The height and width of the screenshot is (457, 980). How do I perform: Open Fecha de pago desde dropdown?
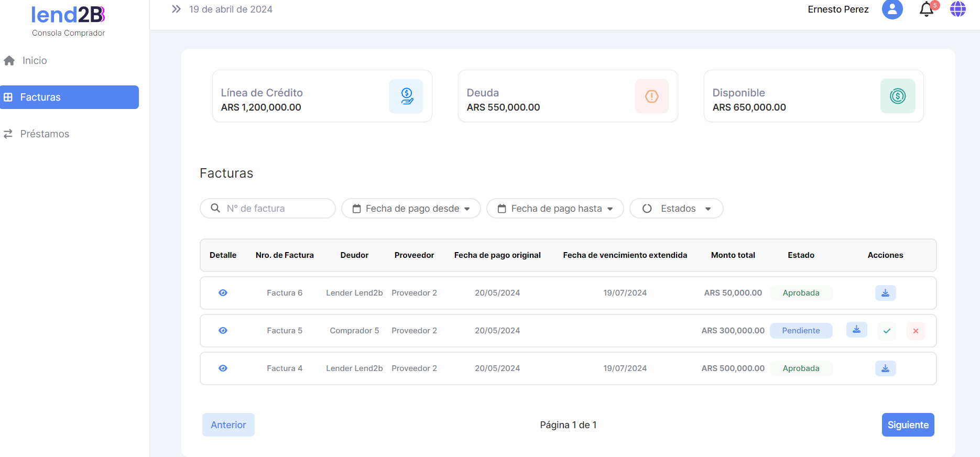click(x=411, y=209)
